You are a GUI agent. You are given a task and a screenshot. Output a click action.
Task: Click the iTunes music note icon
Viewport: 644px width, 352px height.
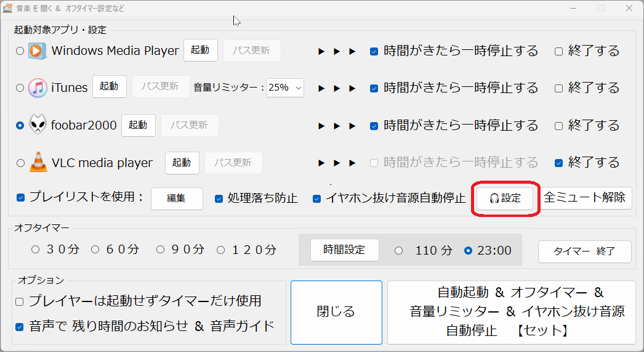[x=38, y=88]
